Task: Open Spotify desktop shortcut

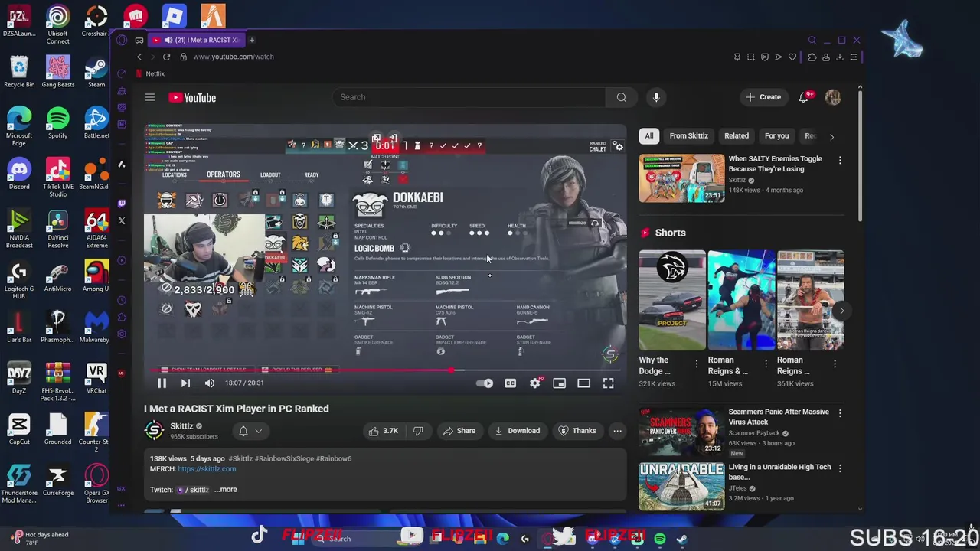Action: 57,124
